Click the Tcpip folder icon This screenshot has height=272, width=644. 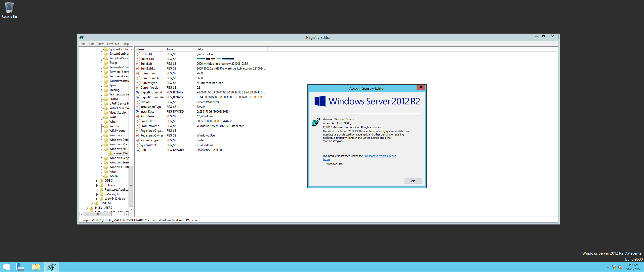pos(106,63)
